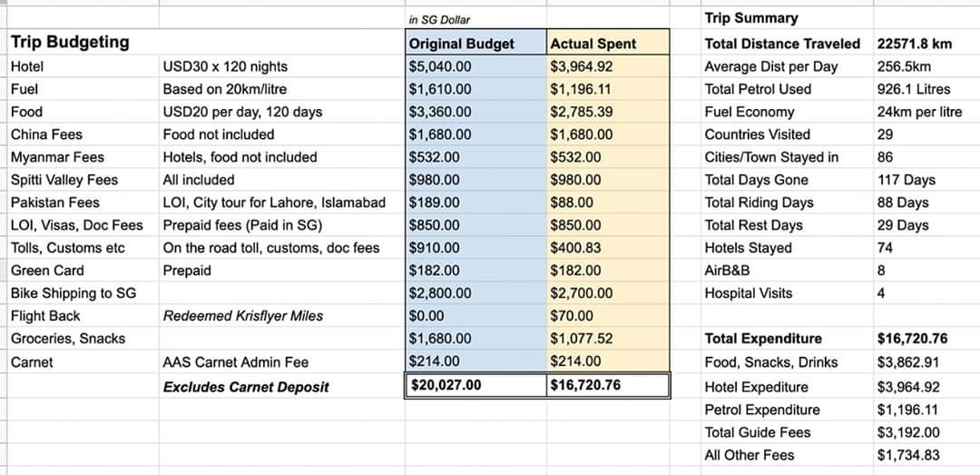
Task: Select the Trip Budgeting header cell
Action: pos(83,43)
